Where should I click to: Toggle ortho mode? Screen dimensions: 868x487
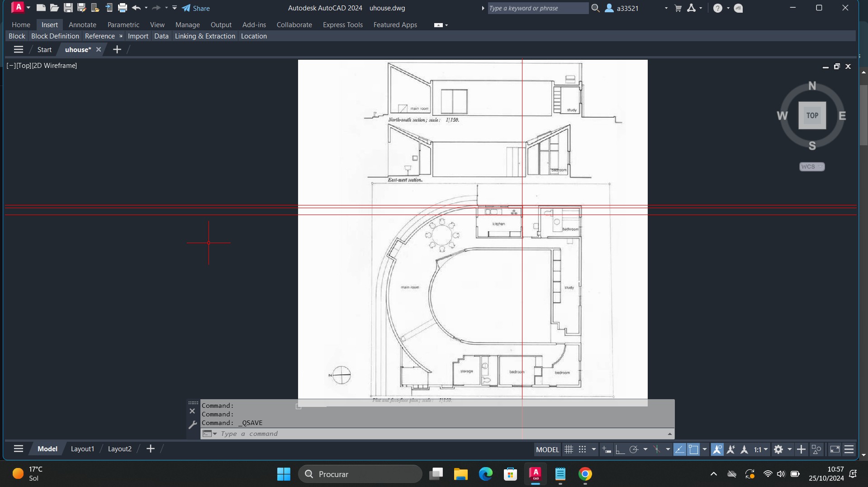pos(620,449)
